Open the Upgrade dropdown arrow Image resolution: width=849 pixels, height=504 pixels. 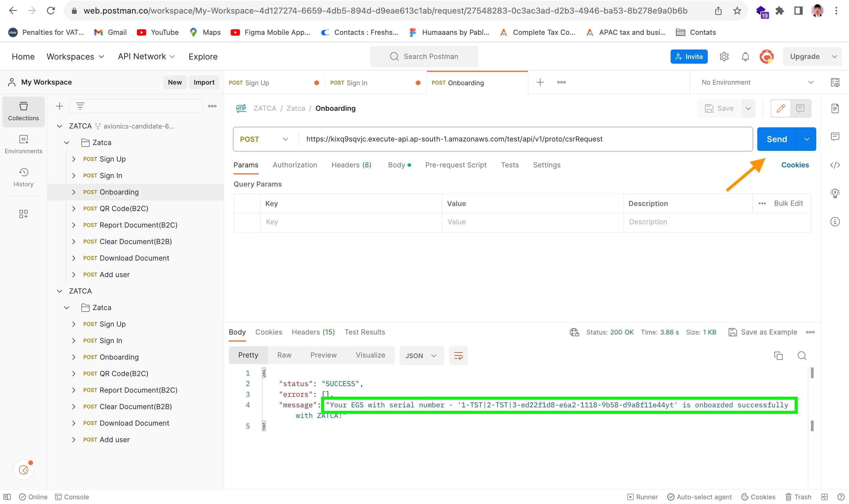click(834, 57)
